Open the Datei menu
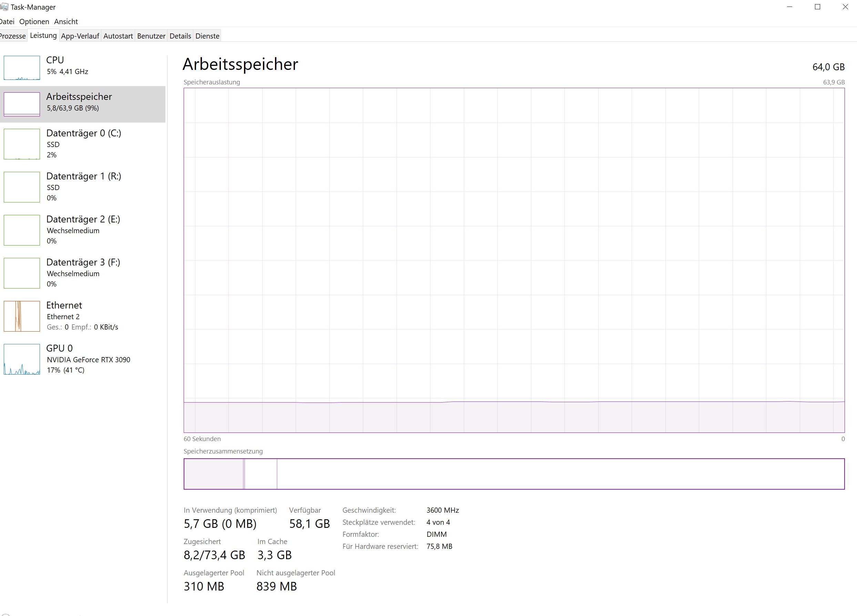The width and height of the screenshot is (857, 616). click(x=7, y=22)
